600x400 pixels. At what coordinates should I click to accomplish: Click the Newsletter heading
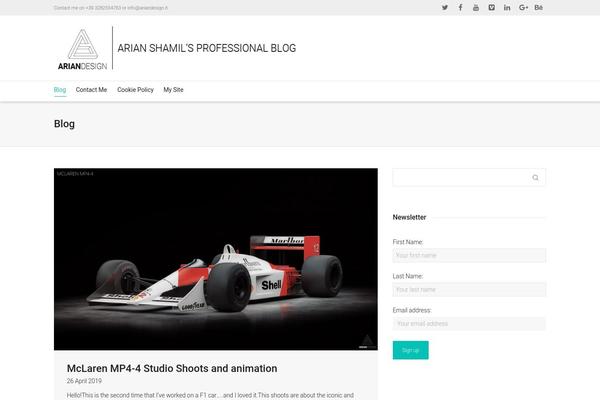(409, 217)
